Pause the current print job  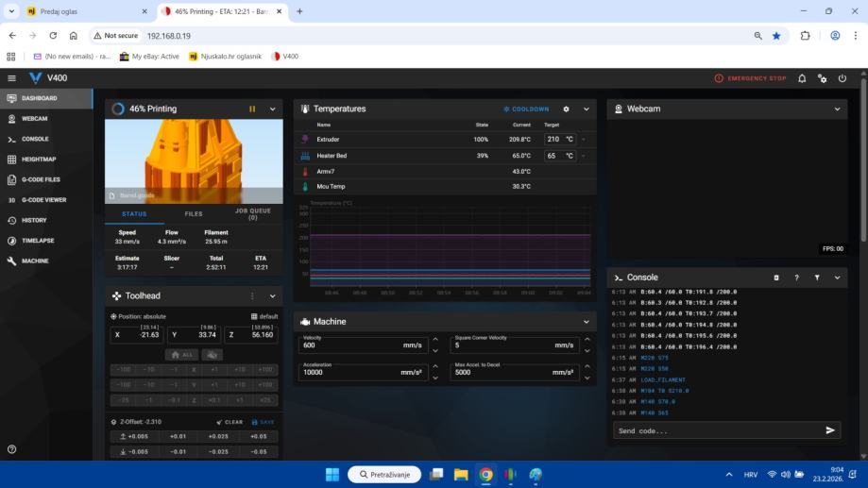pos(252,109)
